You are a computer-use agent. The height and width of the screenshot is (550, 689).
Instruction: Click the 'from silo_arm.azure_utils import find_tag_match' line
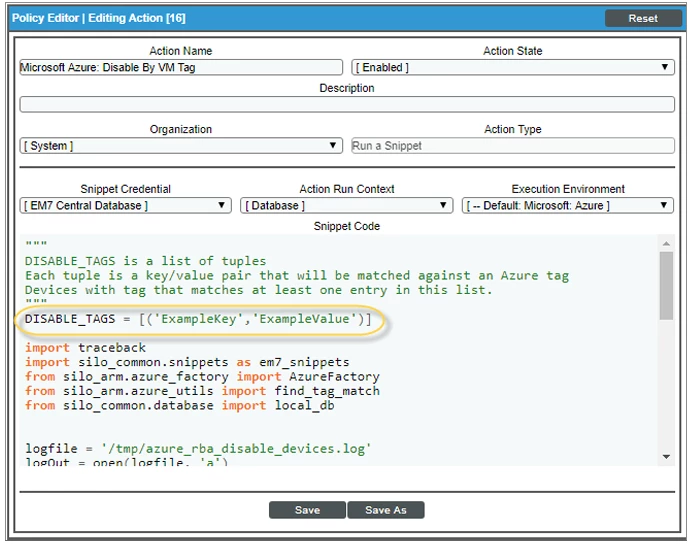point(202,391)
